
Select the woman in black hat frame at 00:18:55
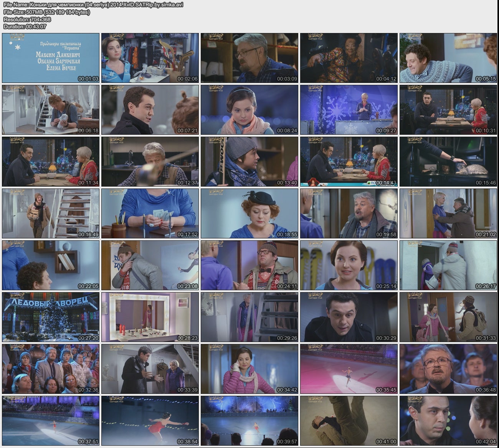point(249,213)
